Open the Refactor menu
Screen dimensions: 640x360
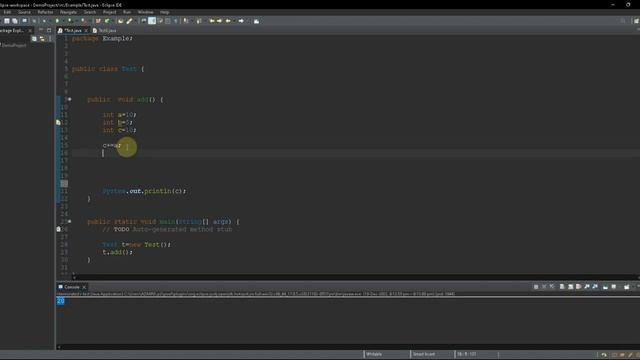pos(45,12)
